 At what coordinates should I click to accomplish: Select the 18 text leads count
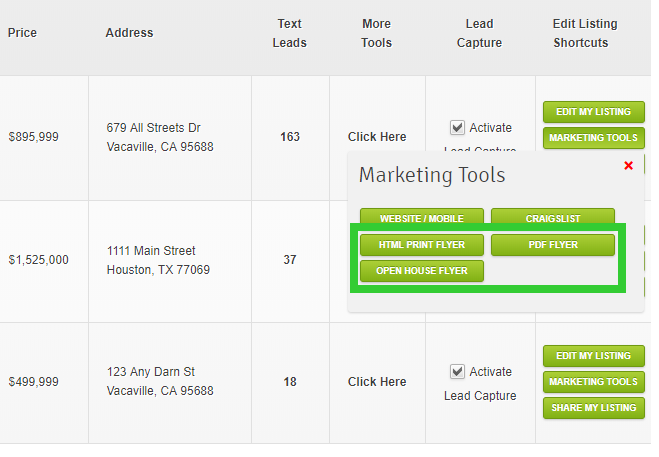(290, 382)
